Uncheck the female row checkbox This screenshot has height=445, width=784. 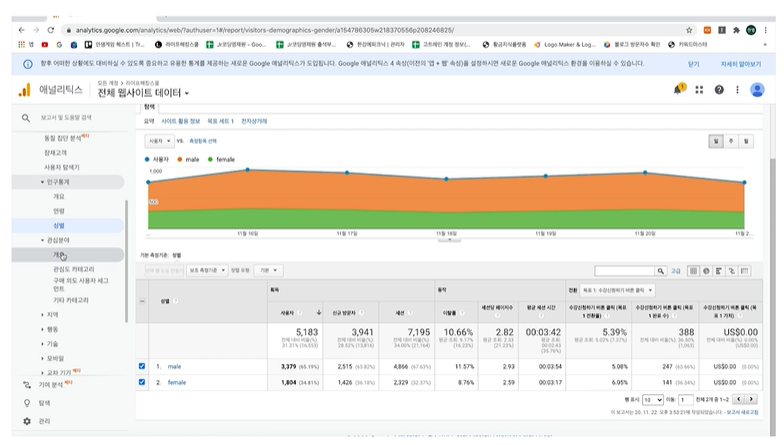tap(142, 382)
